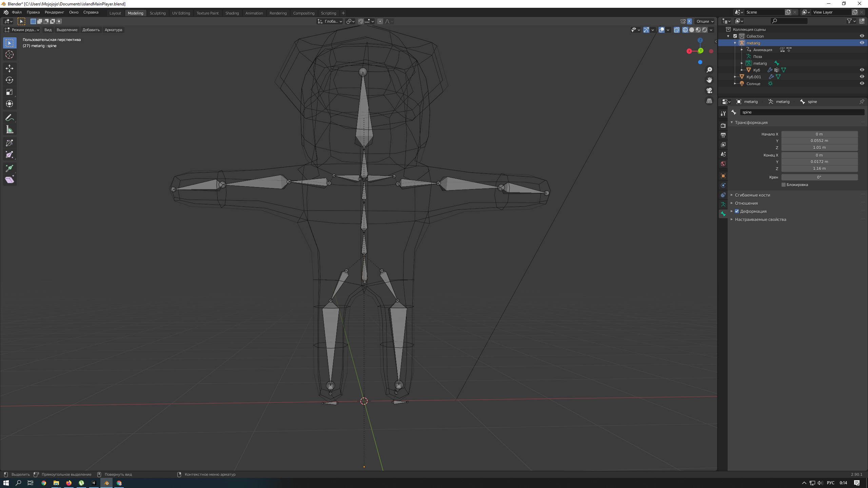Image resolution: width=868 pixels, height=488 pixels.
Task: Select the Bone Roll tool
Action: point(9,155)
